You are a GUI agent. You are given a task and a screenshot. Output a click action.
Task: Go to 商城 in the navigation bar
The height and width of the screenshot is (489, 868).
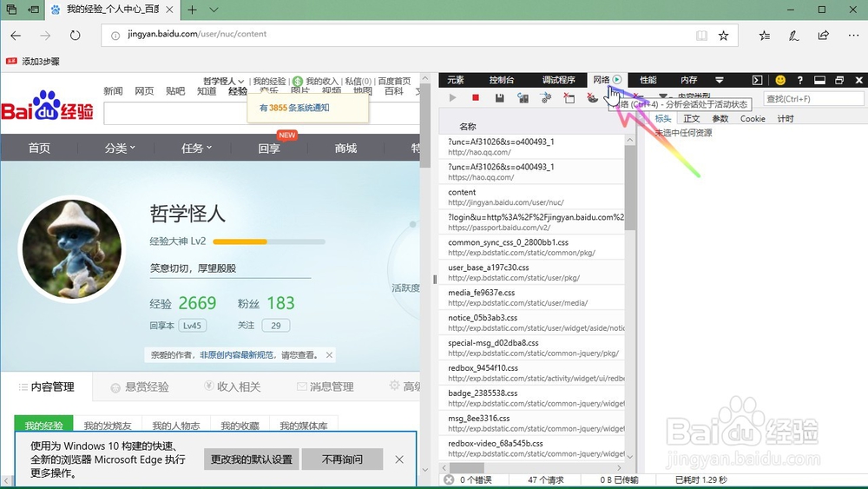(x=345, y=148)
